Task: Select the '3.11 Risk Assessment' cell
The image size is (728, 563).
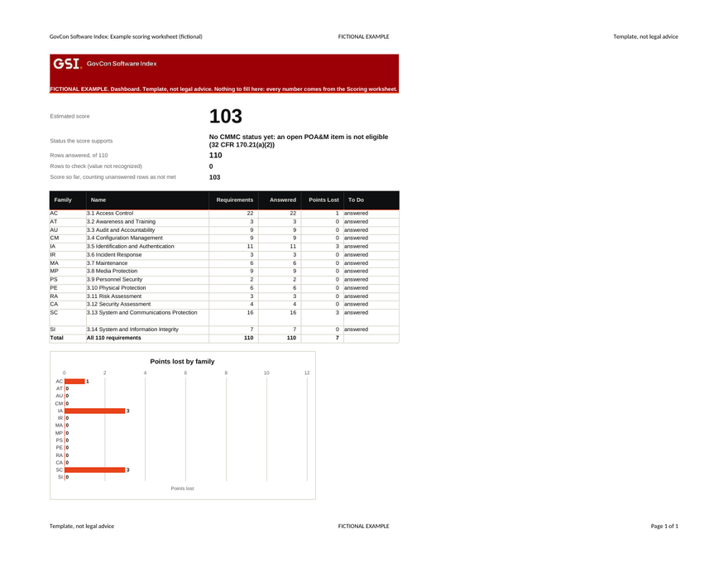Action: click(x=147, y=296)
